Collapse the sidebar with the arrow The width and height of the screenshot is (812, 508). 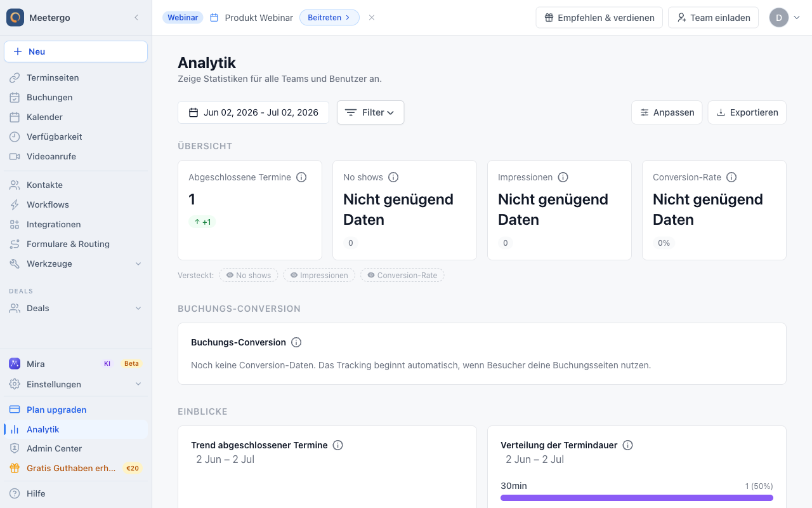click(x=136, y=18)
